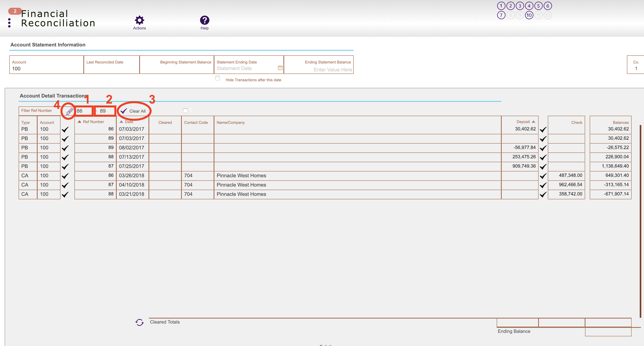Select circled number 7 in top right
The height and width of the screenshot is (346, 644).
pos(501,15)
